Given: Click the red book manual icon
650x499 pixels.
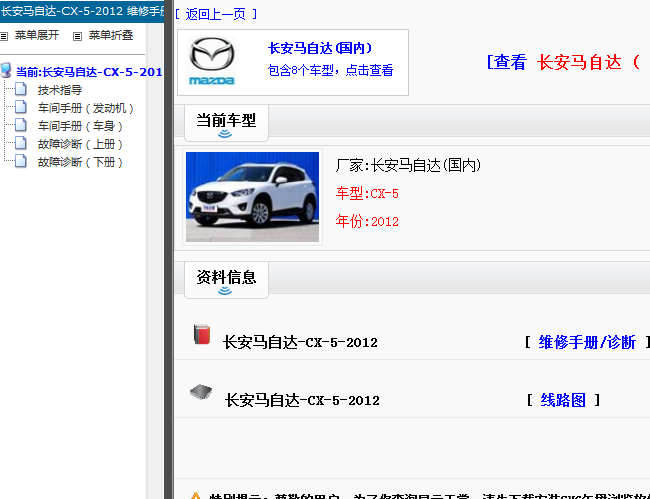Looking at the screenshot, I should coord(202,334).
